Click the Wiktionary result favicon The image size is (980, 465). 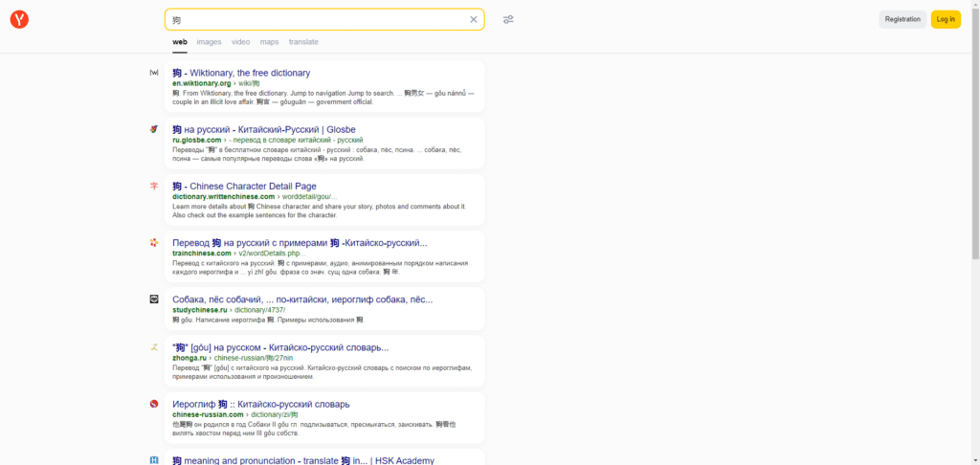point(154,73)
